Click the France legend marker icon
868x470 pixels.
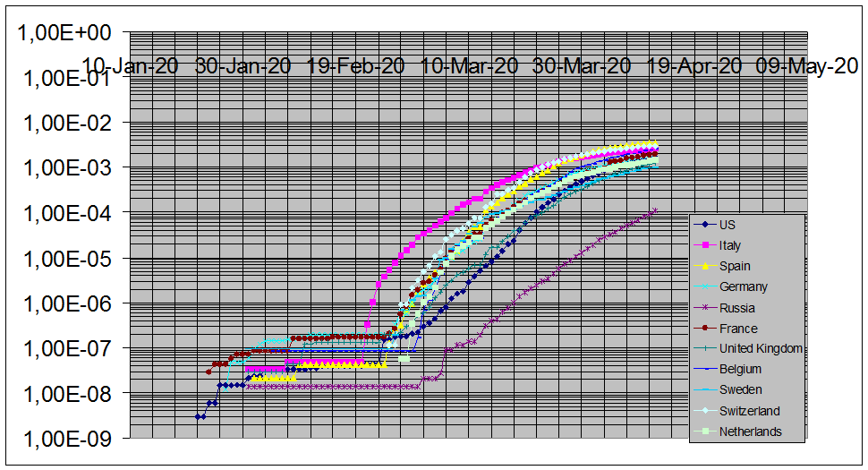[705, 329]
